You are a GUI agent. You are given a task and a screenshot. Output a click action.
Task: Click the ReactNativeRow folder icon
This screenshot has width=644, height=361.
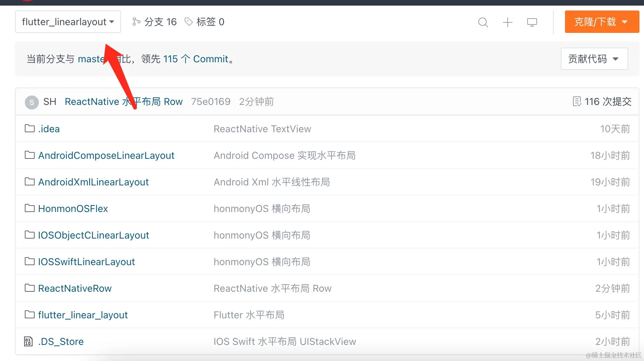(30, 288)
